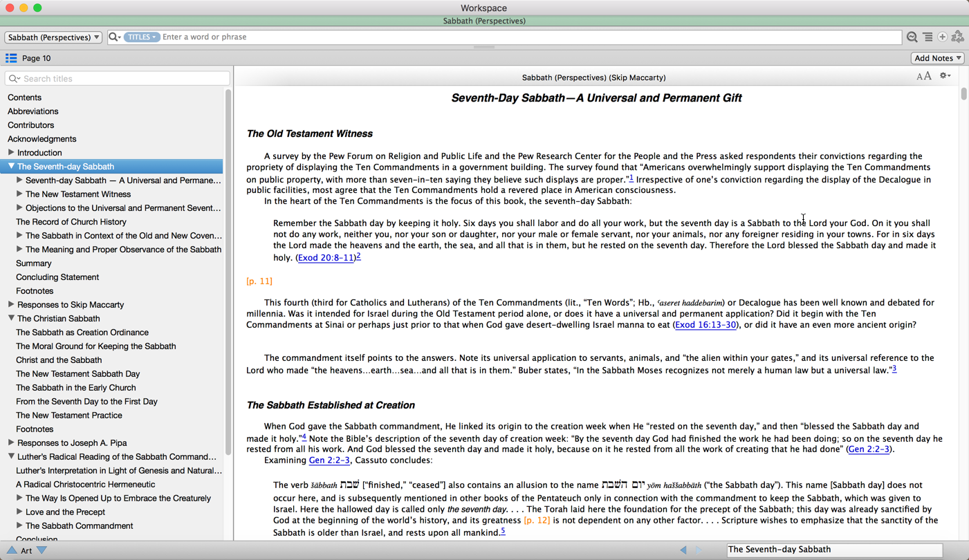This screenshot has width=969, height=560.
Task: Expand The New Testament Witness
Action: (19, 194)
